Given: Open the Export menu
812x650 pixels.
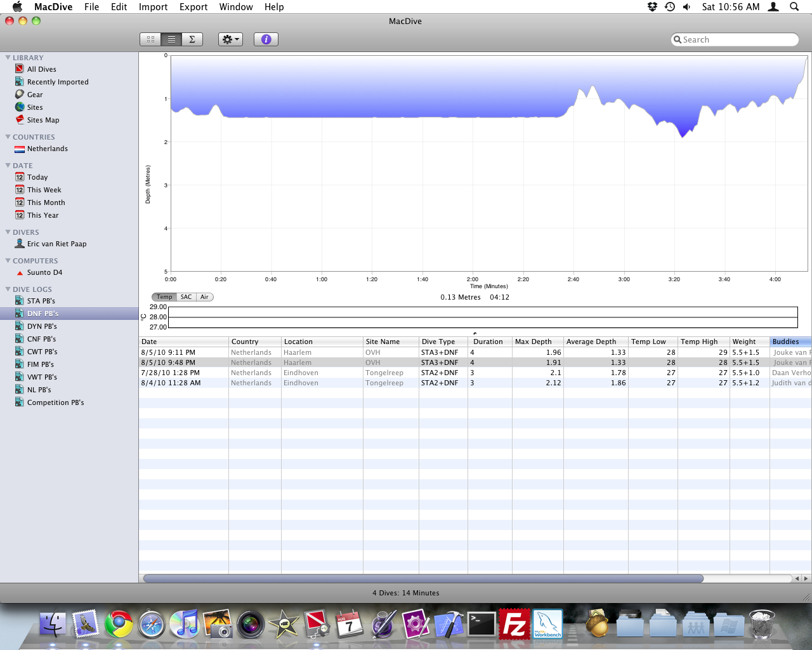Looking at the screenshot, I should point(193,7).
